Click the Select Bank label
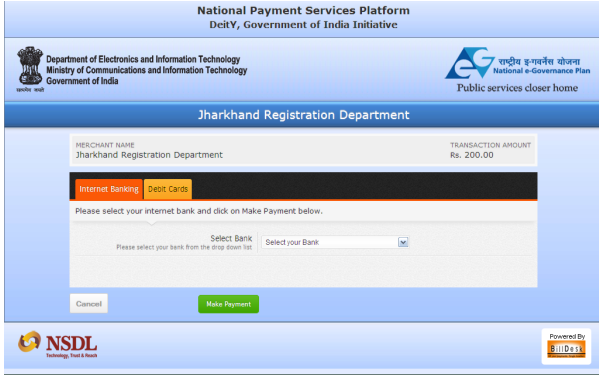Viewport: 599px width, 376px height. pos(231,238)
